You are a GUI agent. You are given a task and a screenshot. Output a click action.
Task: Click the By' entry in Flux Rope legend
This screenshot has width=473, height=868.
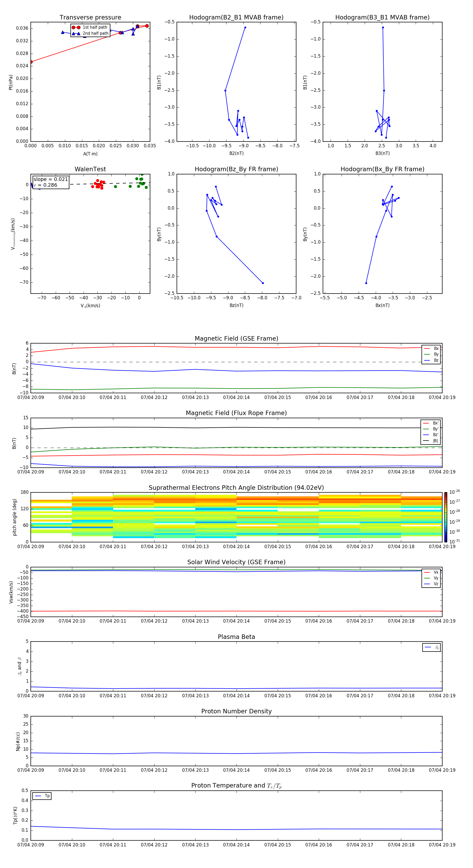431,429
